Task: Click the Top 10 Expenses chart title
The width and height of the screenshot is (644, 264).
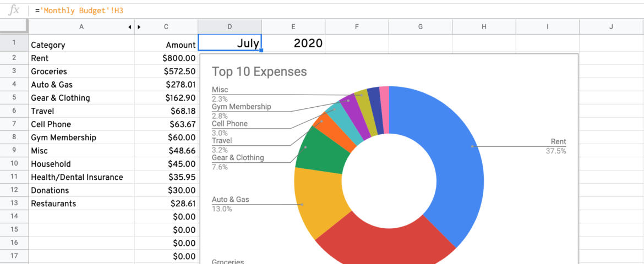Action: coord(259,71)
